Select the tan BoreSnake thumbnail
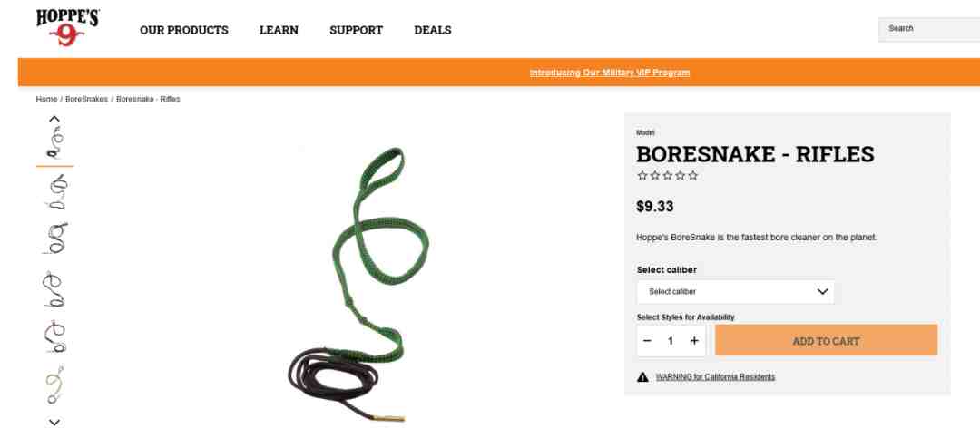This screenshot has height=448, width=980. (x=54, y=385)
